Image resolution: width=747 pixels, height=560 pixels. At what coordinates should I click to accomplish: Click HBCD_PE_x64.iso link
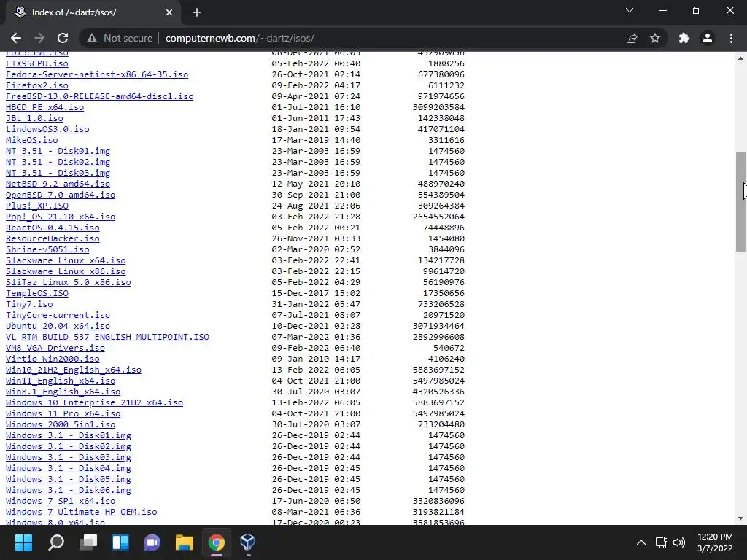click(44, 107)
